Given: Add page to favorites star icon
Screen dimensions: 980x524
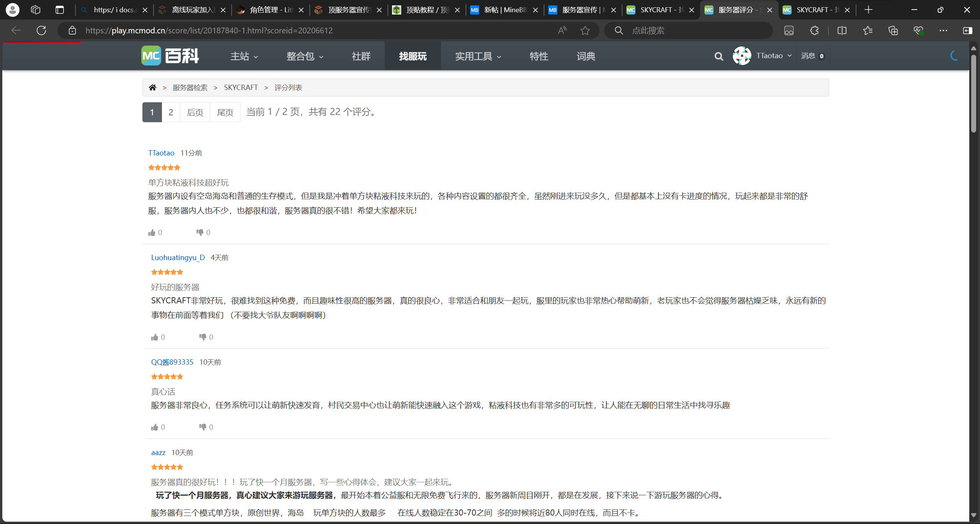Looking at the screenshot, I should coord(585,30).
